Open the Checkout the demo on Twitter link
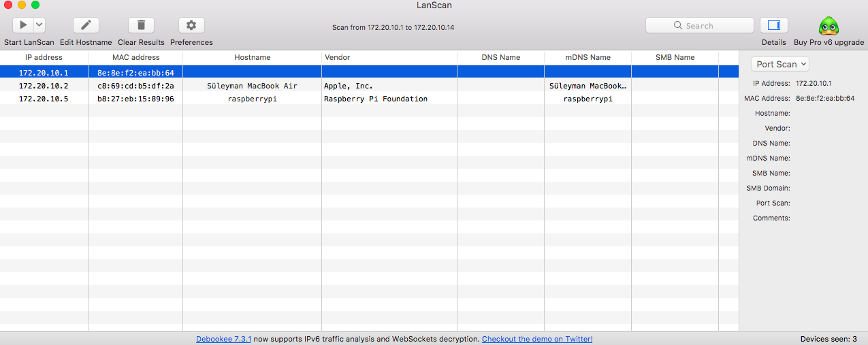This screenshot has width=868, height=345. coord(537,339)
